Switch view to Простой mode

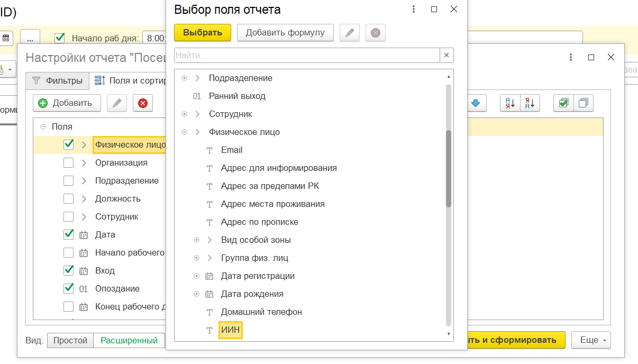(70, 340)
